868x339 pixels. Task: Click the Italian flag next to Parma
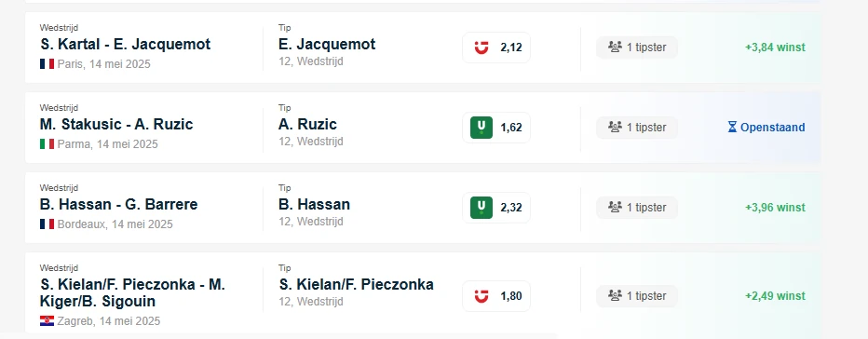(x=47, y=144)
